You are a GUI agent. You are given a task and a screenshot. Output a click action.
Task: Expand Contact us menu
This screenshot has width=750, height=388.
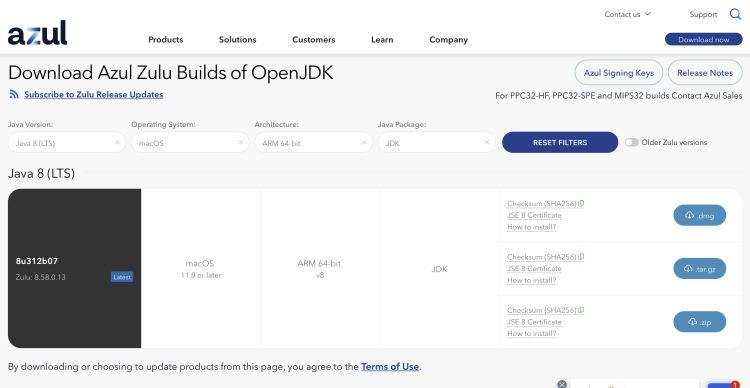tap(627, 14)
